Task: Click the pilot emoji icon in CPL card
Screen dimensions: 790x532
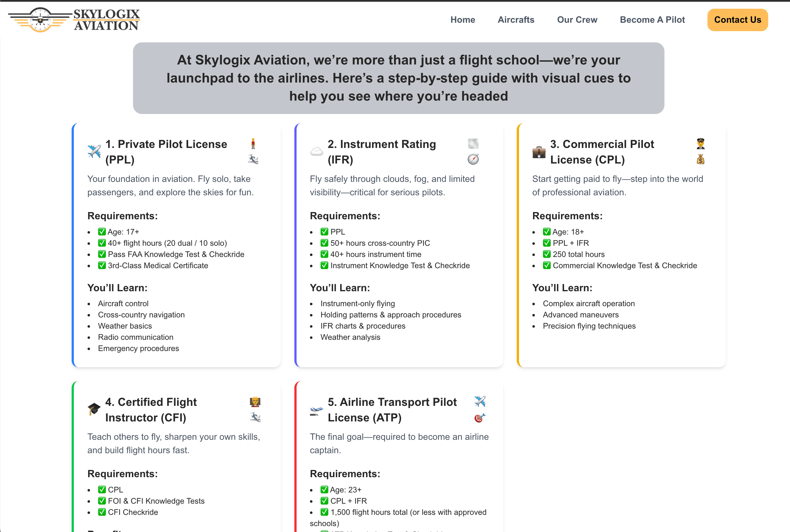Action: (700, 144)
